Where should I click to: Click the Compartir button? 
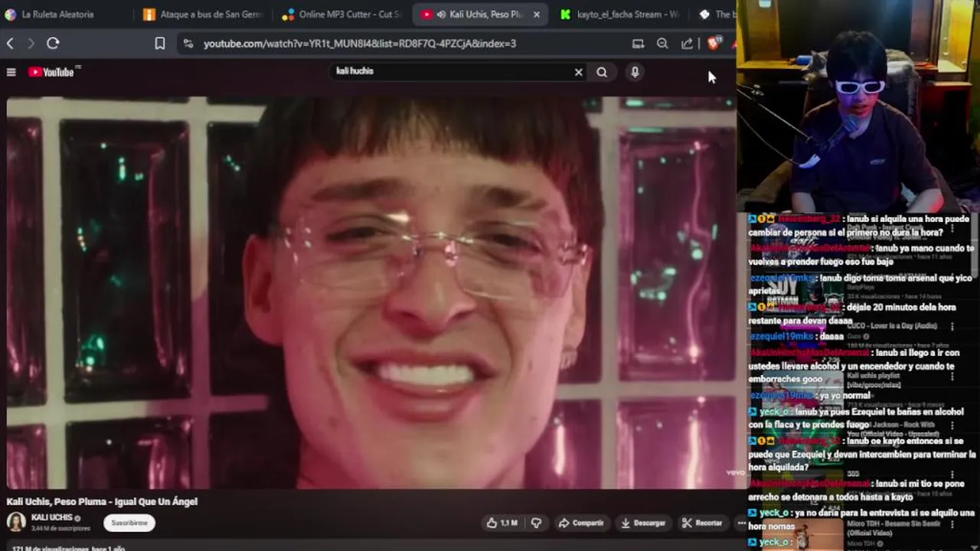click(x=581, y=523)
